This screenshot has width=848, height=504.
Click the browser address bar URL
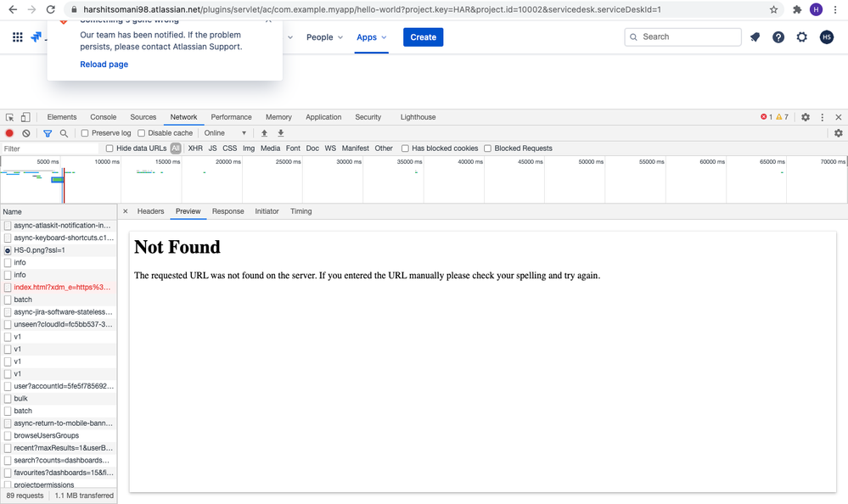point(372,9)
